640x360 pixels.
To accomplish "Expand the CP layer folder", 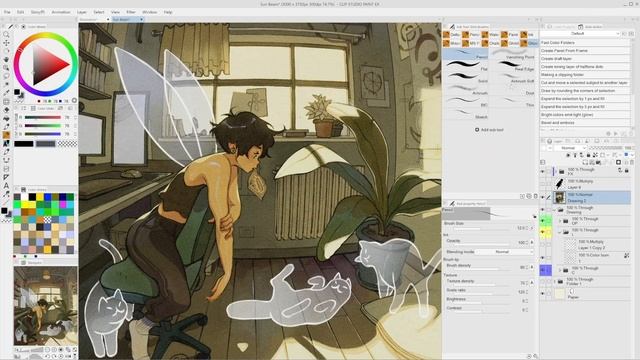I will (560, 221).
